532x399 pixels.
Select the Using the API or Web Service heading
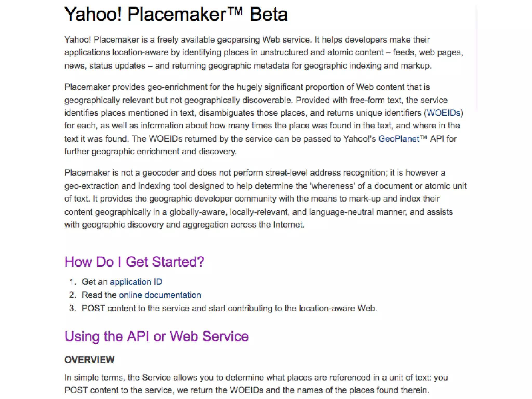tap(156, 336)
